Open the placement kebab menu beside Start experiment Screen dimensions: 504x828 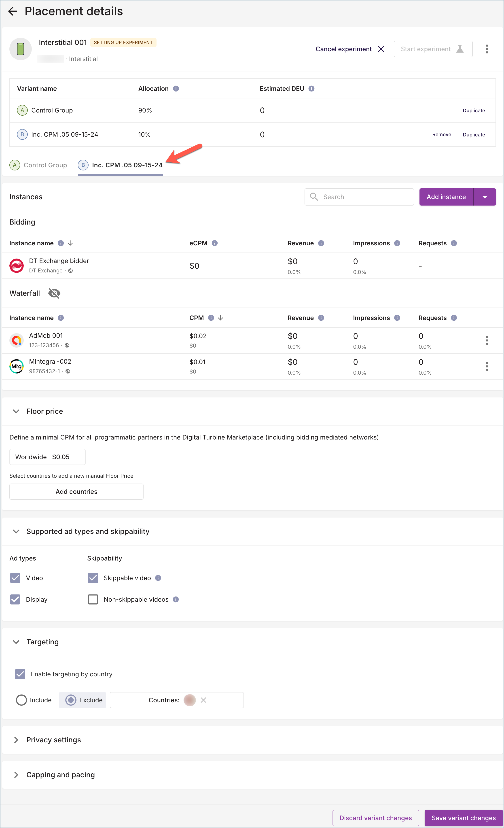tap(487, 49)
